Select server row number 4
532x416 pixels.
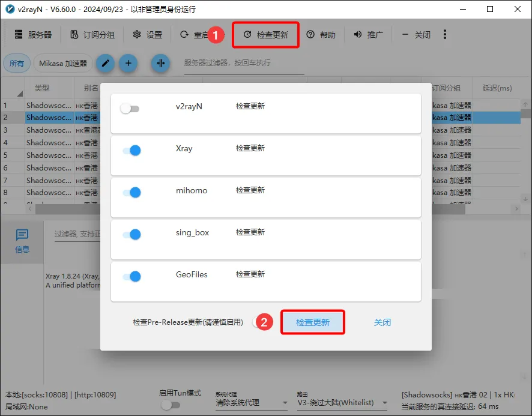point(5,142)
